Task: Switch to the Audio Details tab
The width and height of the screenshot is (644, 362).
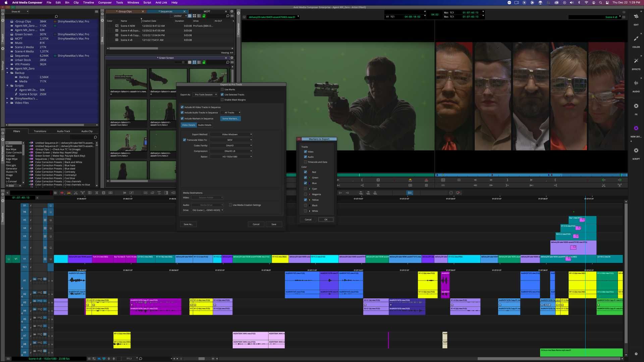Action: pyautogui.click(x=205, y=125)
